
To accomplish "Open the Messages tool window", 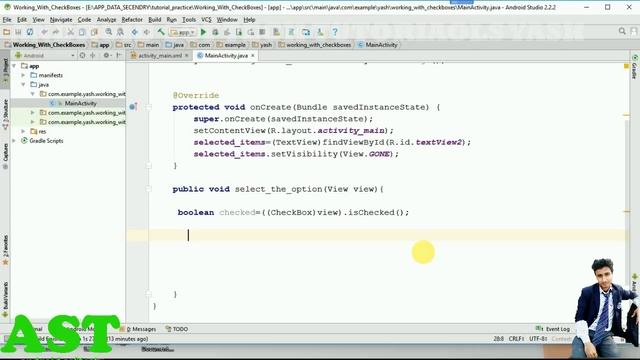I will pos(138,329).
